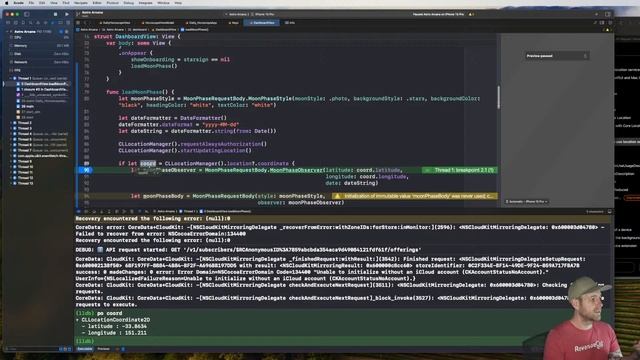This screenshot has height=360, width=640.
Task: Stop the running app in Xcode toolbar
Action: point(56,14)
